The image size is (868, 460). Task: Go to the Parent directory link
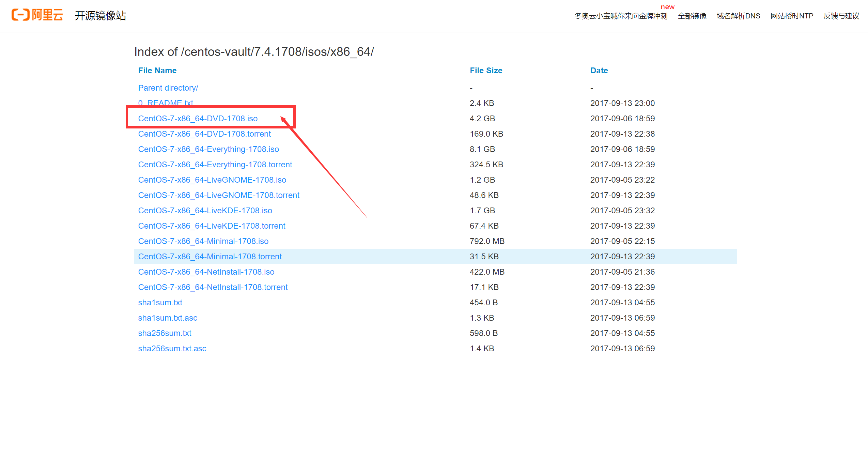[168, 88]
